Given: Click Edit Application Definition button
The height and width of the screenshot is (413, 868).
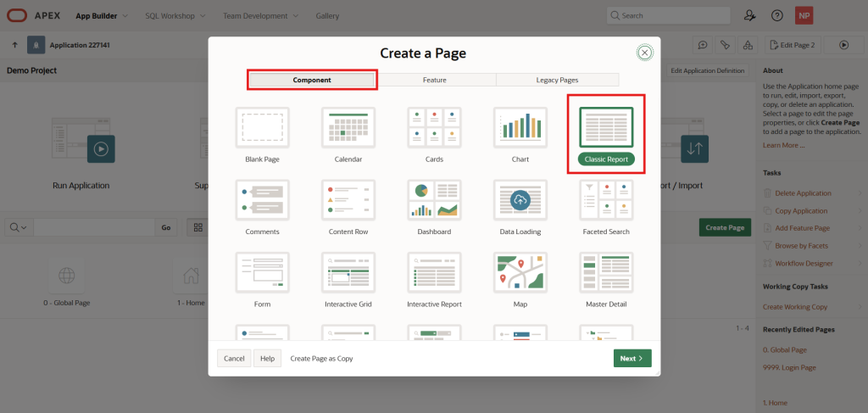Looking at the screenshot, I should [x=709, y=71].
